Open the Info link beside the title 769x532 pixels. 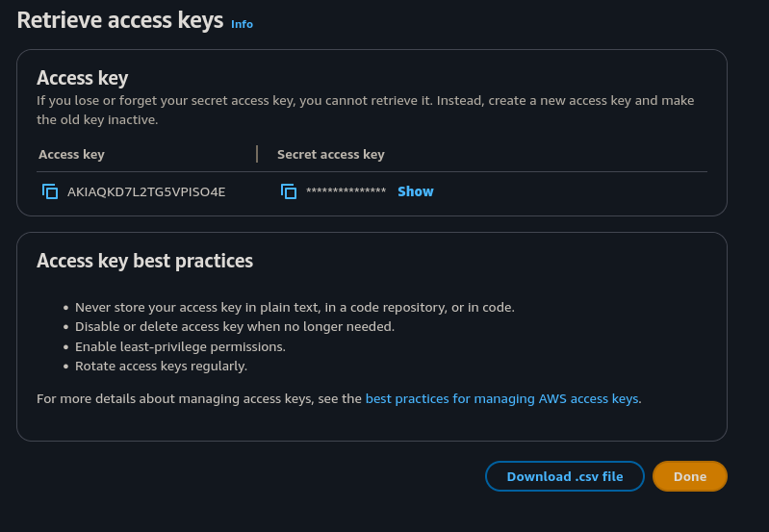pyautogui.click(x=242, y=24)
